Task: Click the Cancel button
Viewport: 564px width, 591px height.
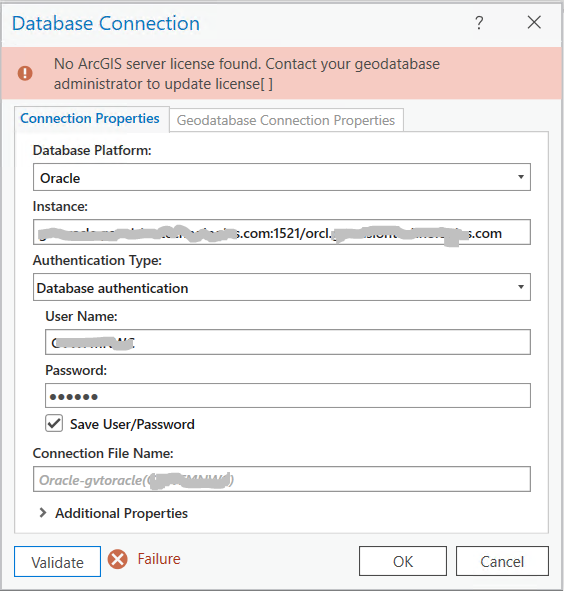Action: [x=502, y=561]
